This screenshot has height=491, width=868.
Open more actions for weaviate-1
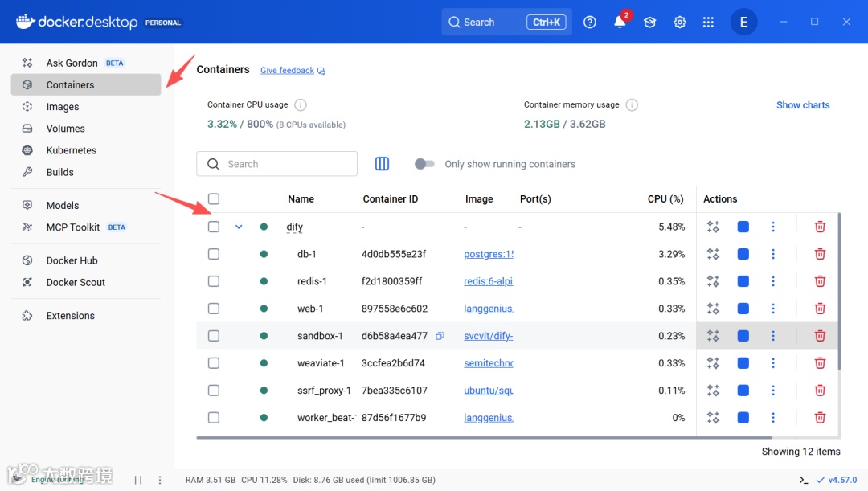coord(773,363)
